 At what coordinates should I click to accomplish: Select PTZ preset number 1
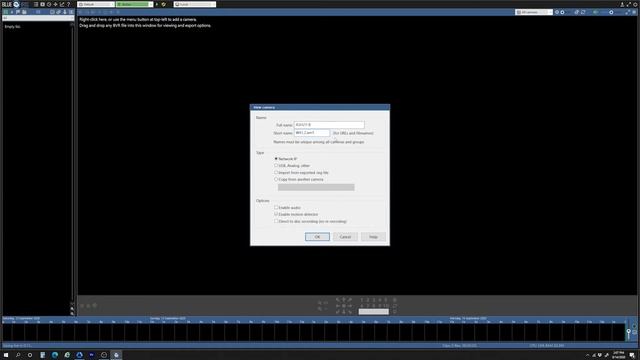362,300
